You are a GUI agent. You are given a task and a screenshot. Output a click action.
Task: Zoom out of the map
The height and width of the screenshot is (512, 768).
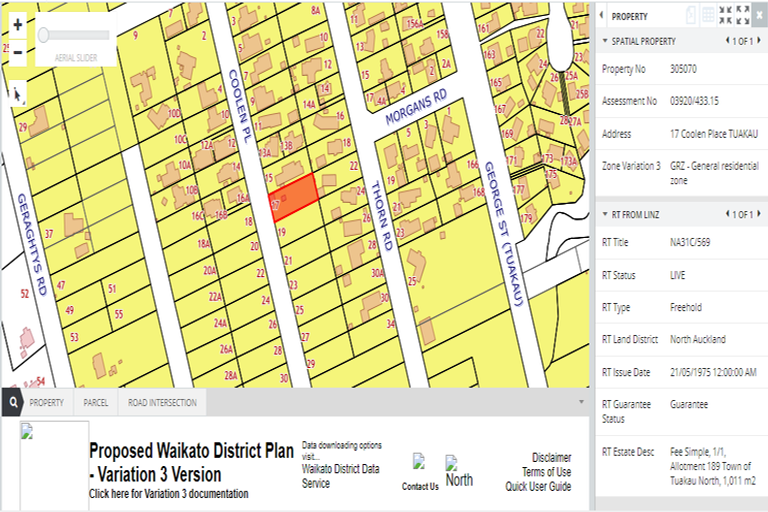click(18, 52)
